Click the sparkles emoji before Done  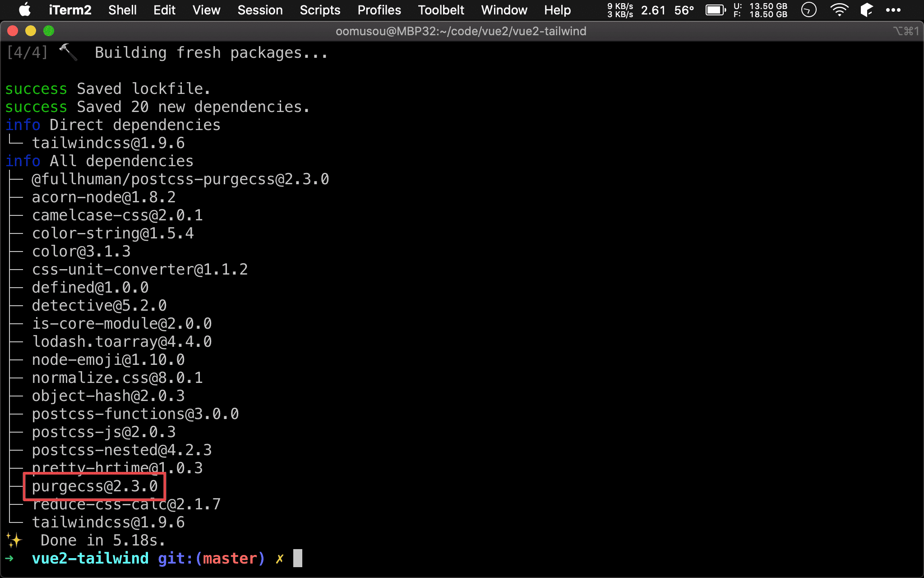[x=14, y=540]
